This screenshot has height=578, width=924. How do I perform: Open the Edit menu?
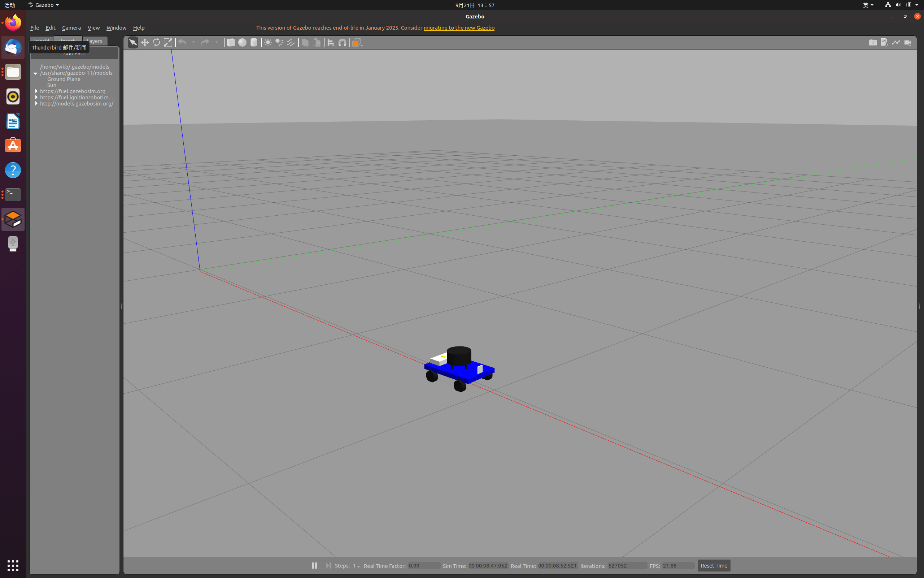51,27
